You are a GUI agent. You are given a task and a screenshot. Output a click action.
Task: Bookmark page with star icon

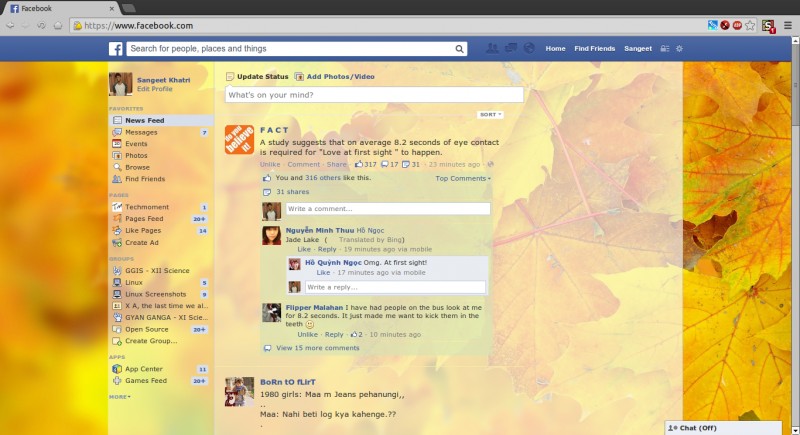(x=750, y=25)
